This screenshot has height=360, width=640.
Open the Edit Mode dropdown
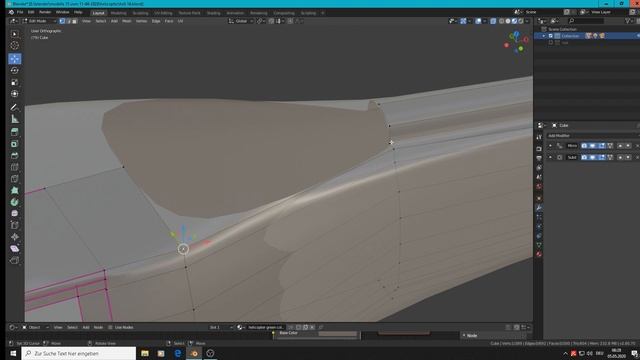pyautogui.click(x=39, y=21)
